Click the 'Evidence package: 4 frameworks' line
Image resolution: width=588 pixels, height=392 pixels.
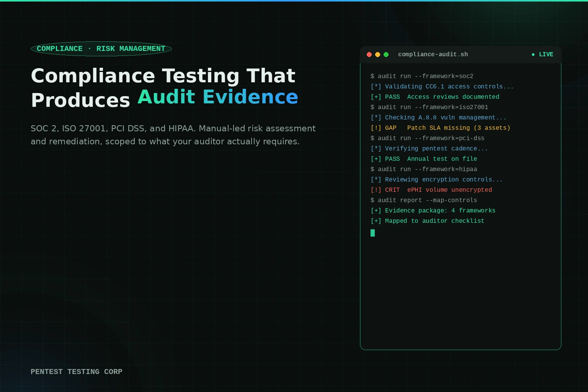click(433, 211)
